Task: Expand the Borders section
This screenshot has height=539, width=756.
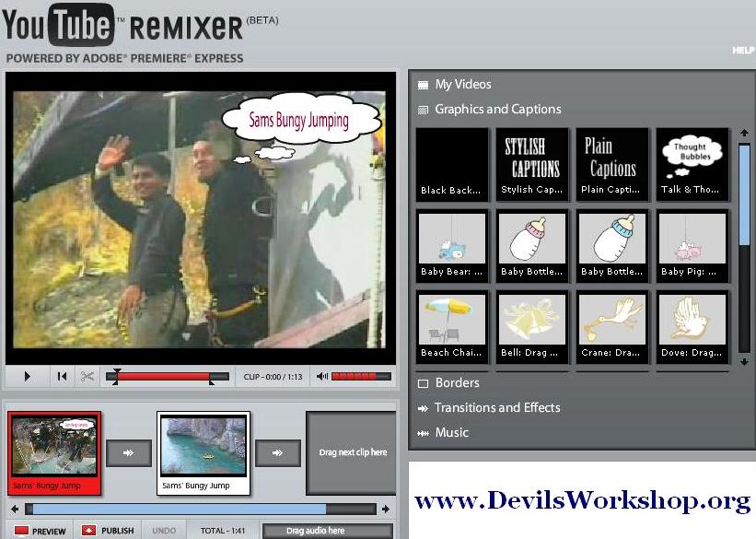Action: 457,383
